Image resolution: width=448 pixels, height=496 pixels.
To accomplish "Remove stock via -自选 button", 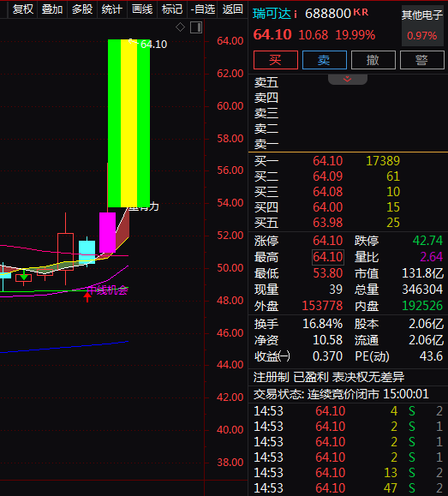I will pos(202,9).
